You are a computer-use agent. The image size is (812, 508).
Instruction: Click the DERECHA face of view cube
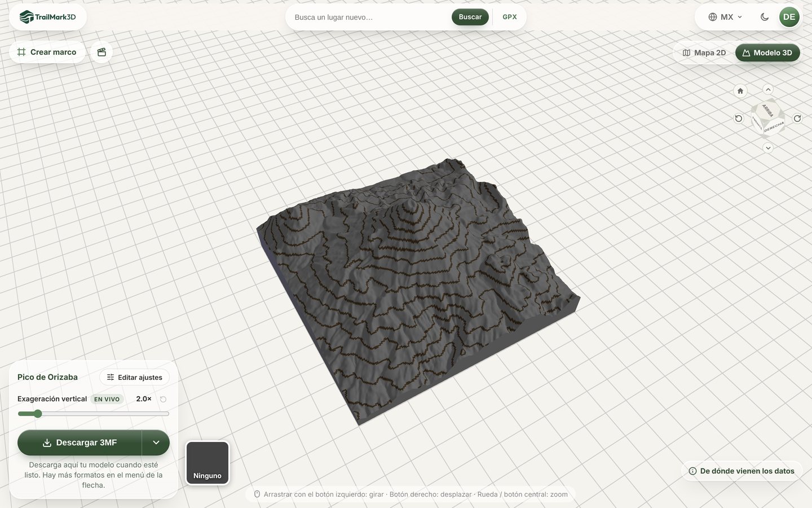point(774,126)
